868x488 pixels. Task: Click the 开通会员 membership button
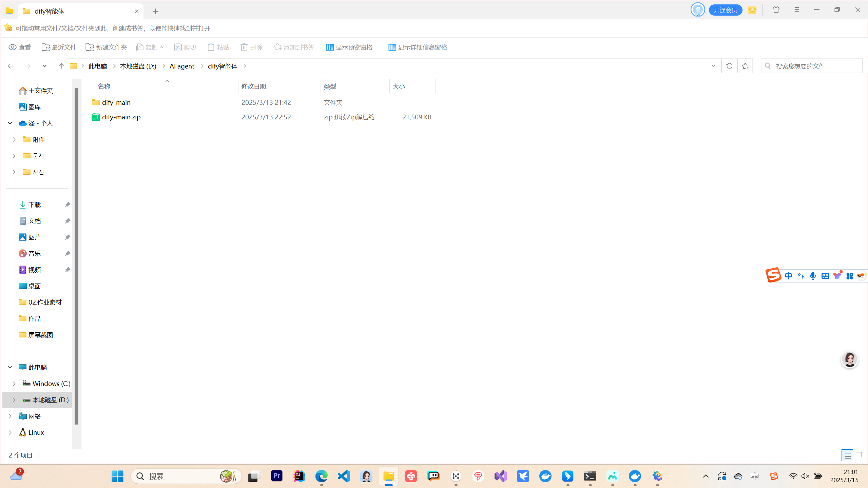[725, 10]
